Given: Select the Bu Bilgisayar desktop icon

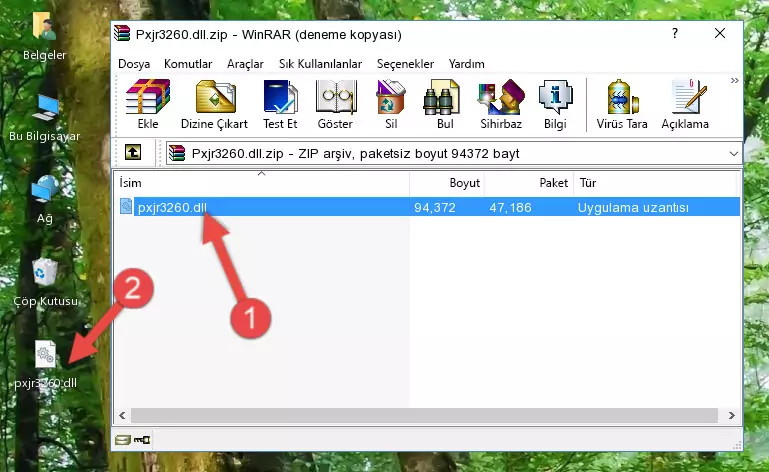Looking at the screenshot, I should [x=44, y=118].
